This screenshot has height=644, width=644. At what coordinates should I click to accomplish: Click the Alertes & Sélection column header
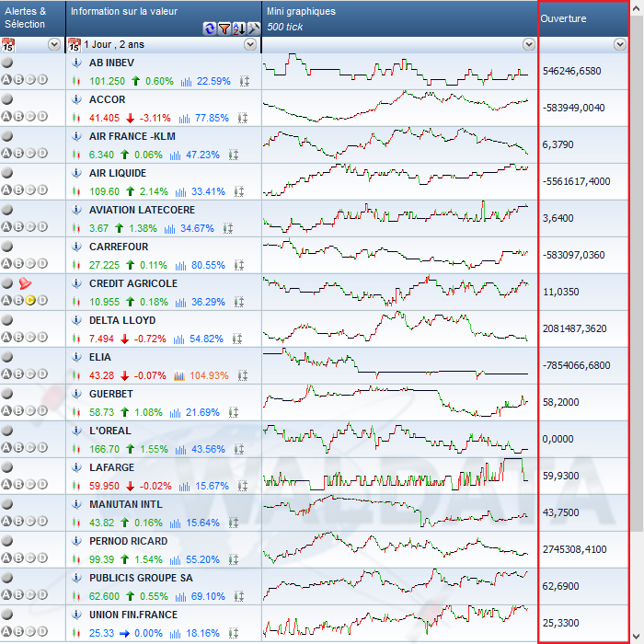point(32,18)
